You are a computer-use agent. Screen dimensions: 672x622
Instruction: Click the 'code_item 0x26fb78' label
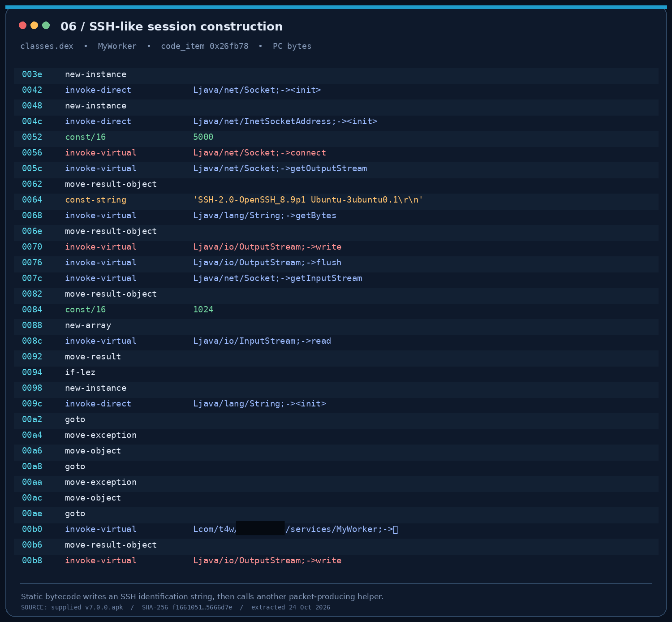[x=205, y=46]
